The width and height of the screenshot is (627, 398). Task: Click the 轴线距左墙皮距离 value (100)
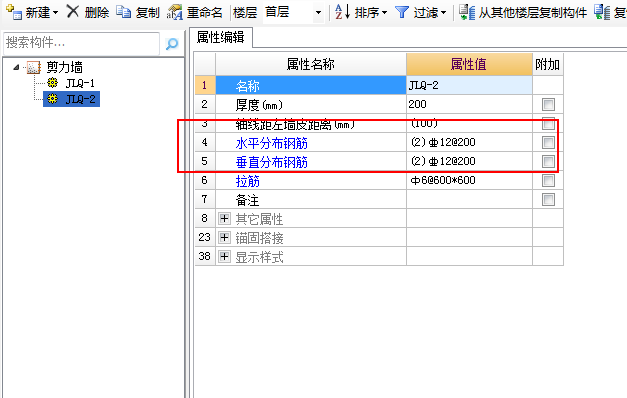click(424, 123)
